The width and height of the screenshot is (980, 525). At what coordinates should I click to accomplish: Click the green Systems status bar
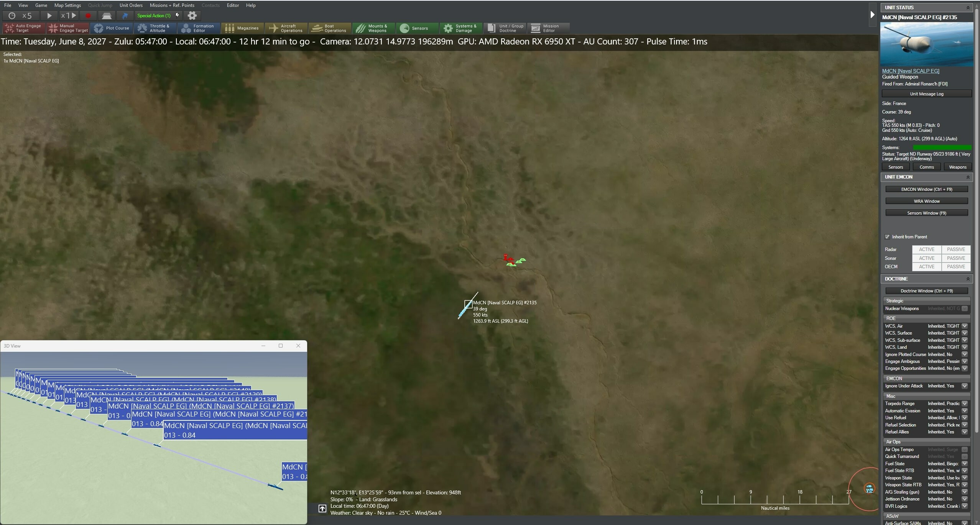941,147
